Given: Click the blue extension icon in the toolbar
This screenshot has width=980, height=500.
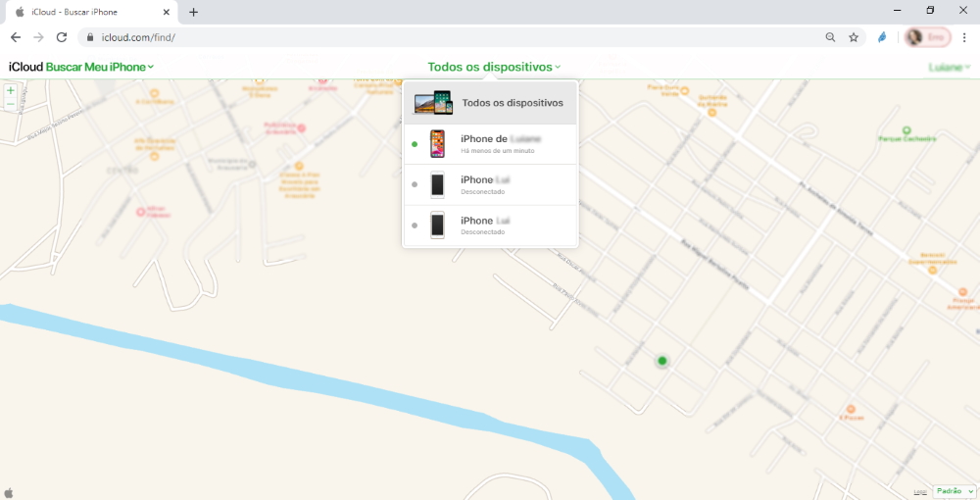Looking at the screenshot, I should pyautogui.click(x=882, y=37).
